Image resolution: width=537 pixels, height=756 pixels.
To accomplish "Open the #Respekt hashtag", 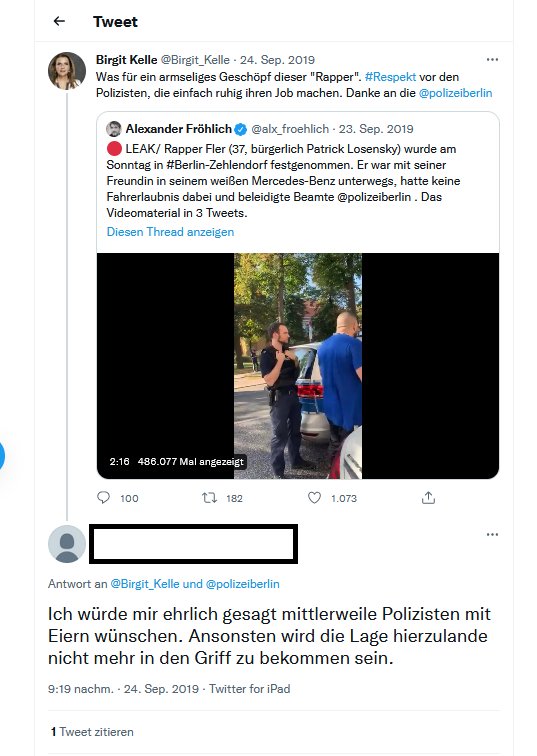I will point(390,77).
